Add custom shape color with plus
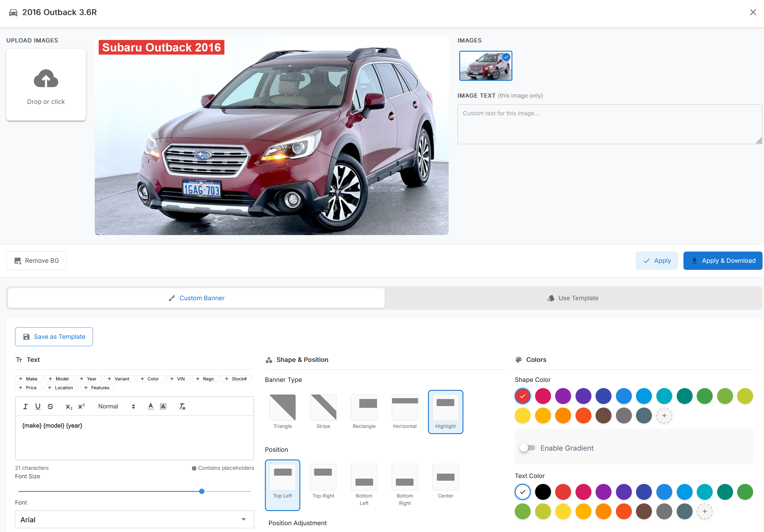This screenshot has height=532, width=764. point(664,416)
